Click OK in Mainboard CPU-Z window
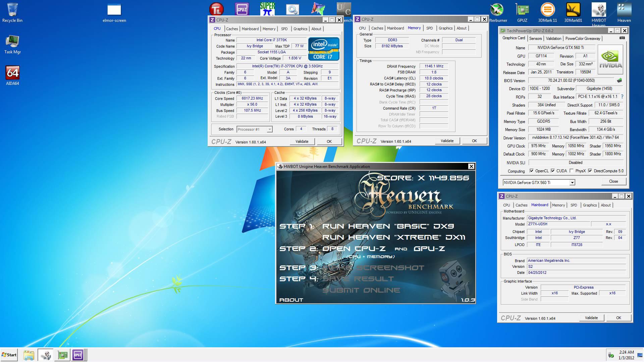The height and width of the screenshot is (362, 644). [x=619, y=318]
